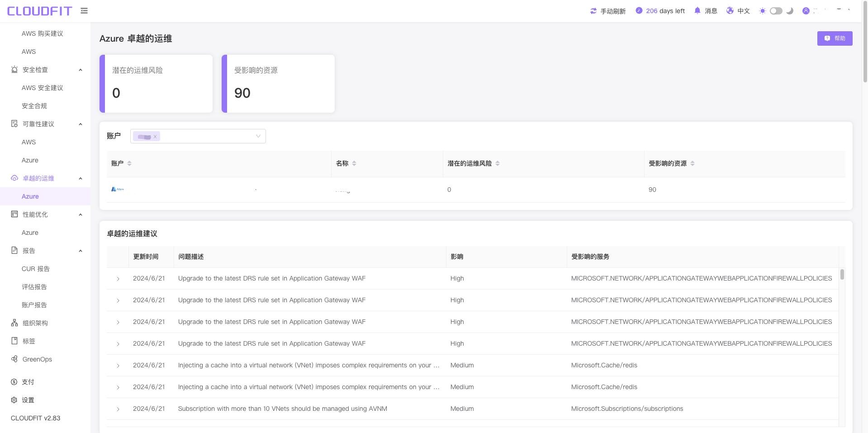Sort table by 账户 column
This screenshot has width=868, height=433.
coord(129,163)
